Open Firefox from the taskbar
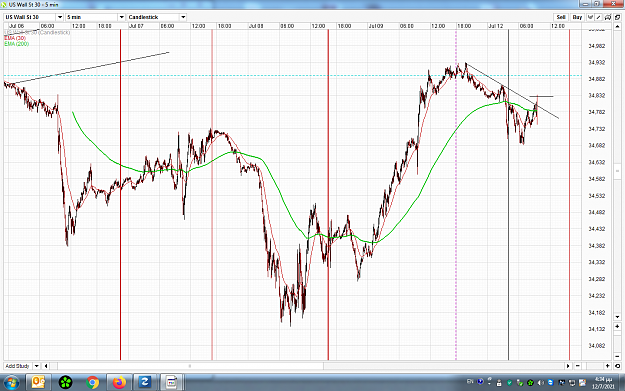This screenshot has height=391, width=625. click(119, 383)
